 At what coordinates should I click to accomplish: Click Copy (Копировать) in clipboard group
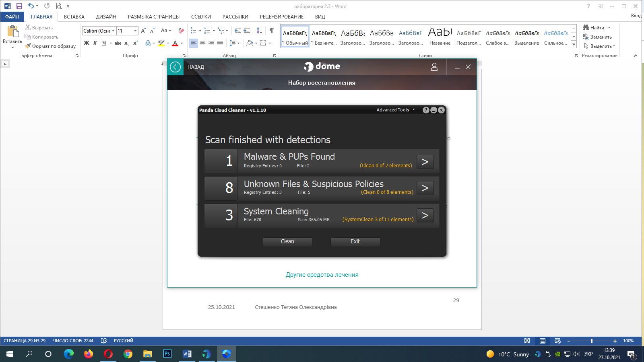coord(41,37)
